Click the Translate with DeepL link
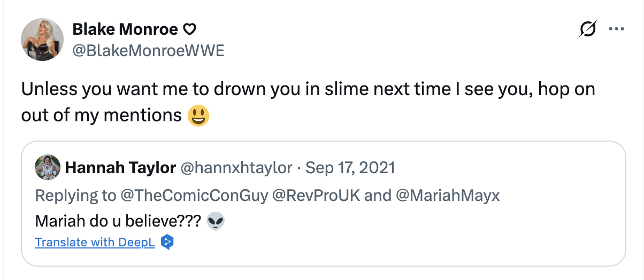This screenshot has height=280, width=644. pos(95,242)
